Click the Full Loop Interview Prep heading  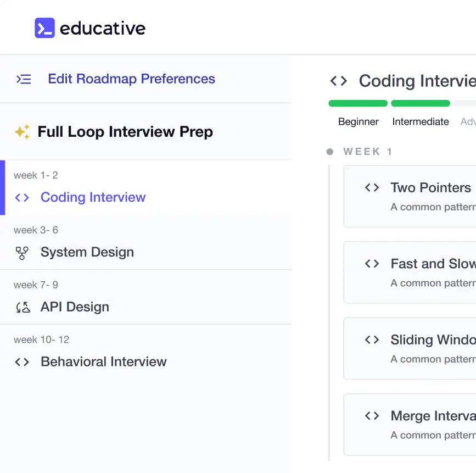(x=125, y=132)
